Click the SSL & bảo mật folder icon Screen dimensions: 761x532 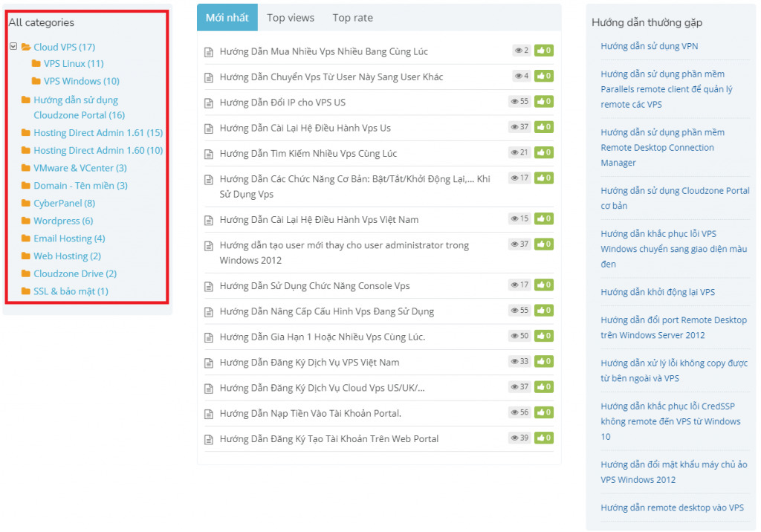(x=26, y=291)
